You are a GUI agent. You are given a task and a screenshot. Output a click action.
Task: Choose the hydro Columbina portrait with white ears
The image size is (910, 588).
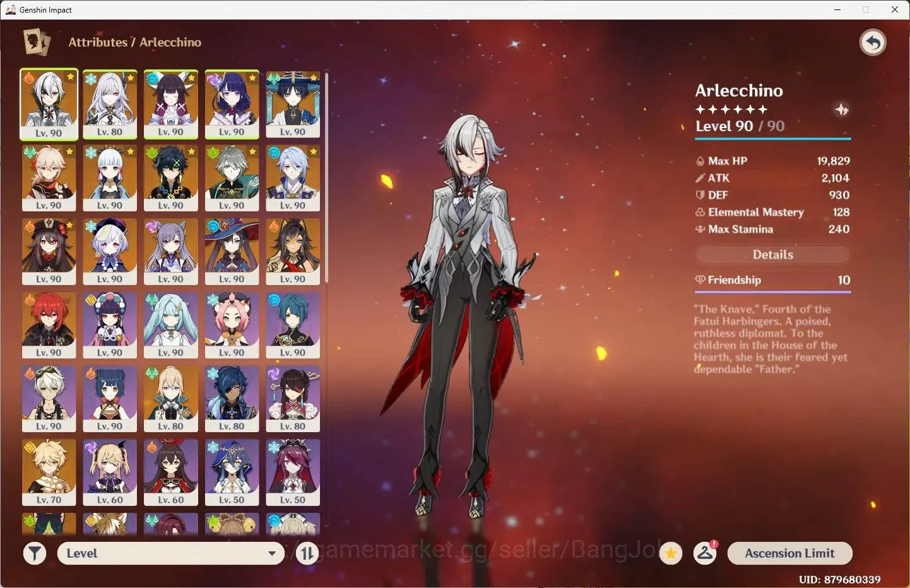coord(170,104)
